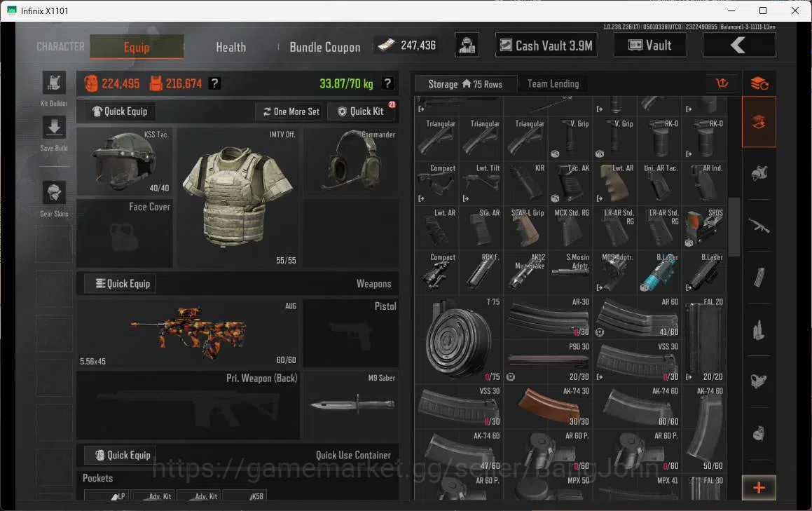Image resolution: width=812 pixels, height=511 pixels.
Task: Select the Storage 75 Rows tab
Action: [466, 84]
